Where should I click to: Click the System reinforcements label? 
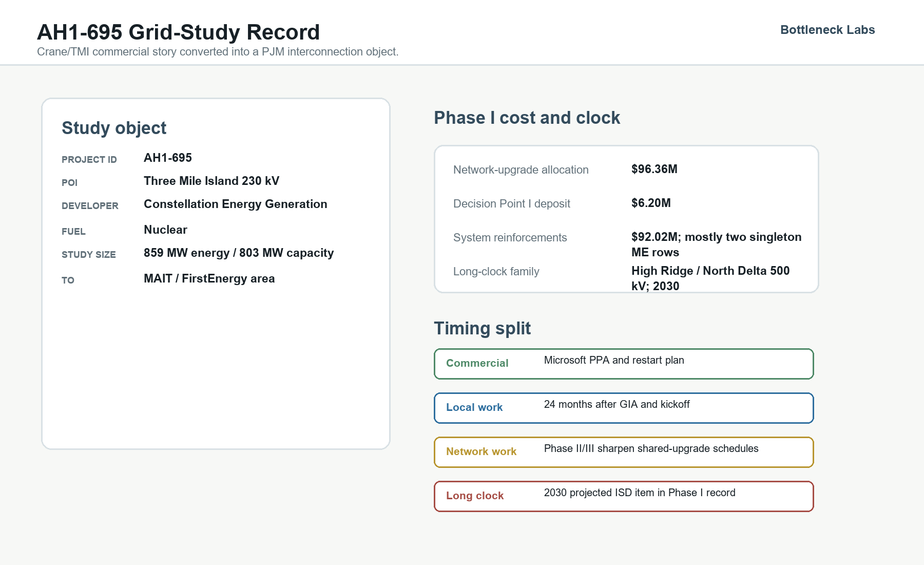[x=510, y=238]
